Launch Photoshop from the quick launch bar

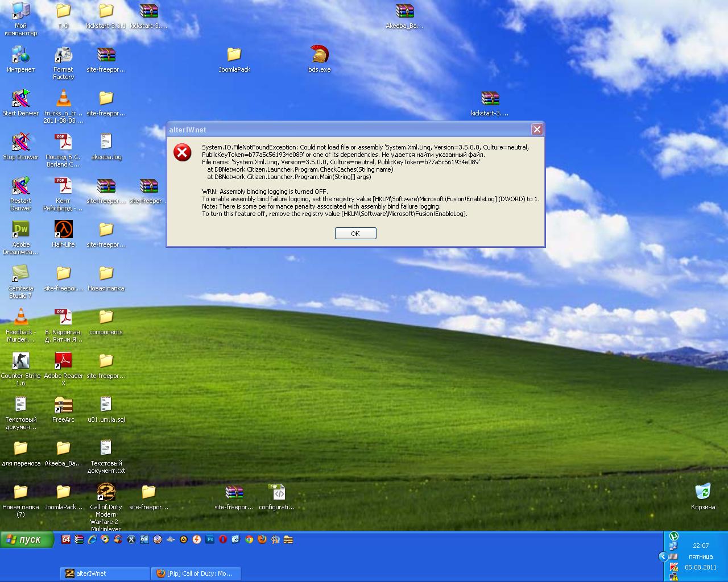click(210, 539)
